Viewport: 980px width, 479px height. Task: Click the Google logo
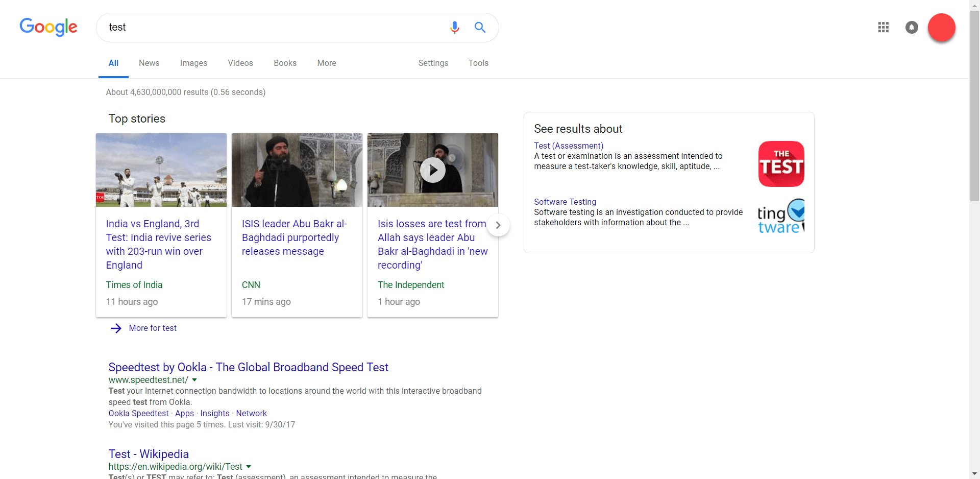(48, 27)
